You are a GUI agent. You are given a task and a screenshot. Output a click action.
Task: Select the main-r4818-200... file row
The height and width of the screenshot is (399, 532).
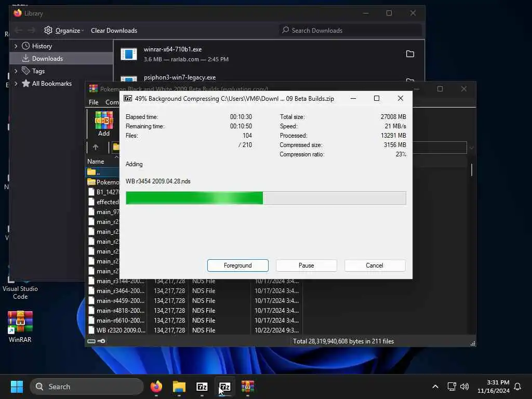[193, 311]
